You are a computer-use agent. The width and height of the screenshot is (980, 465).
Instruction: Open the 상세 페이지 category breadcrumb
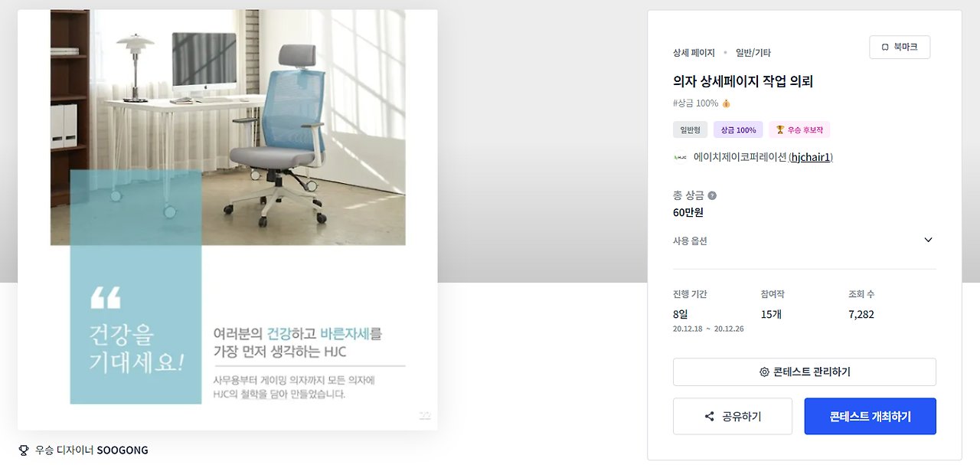(694, 53)
